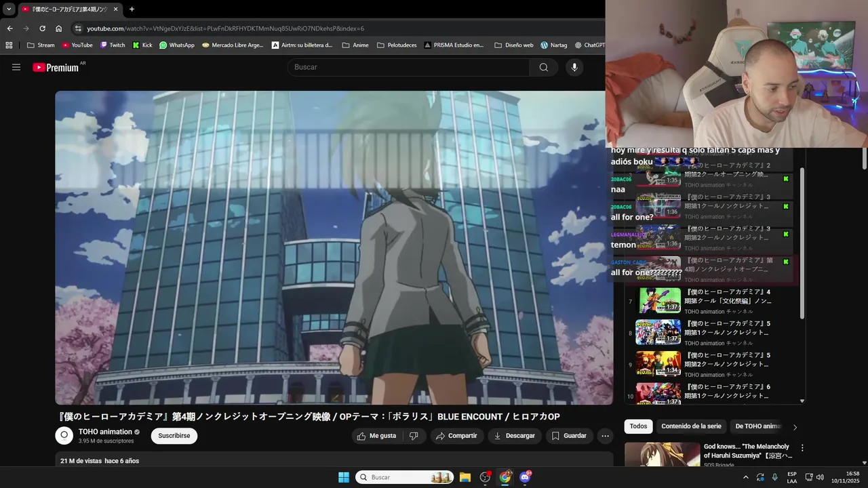Show more filter chips with right arrow

[x=795, y=427]
